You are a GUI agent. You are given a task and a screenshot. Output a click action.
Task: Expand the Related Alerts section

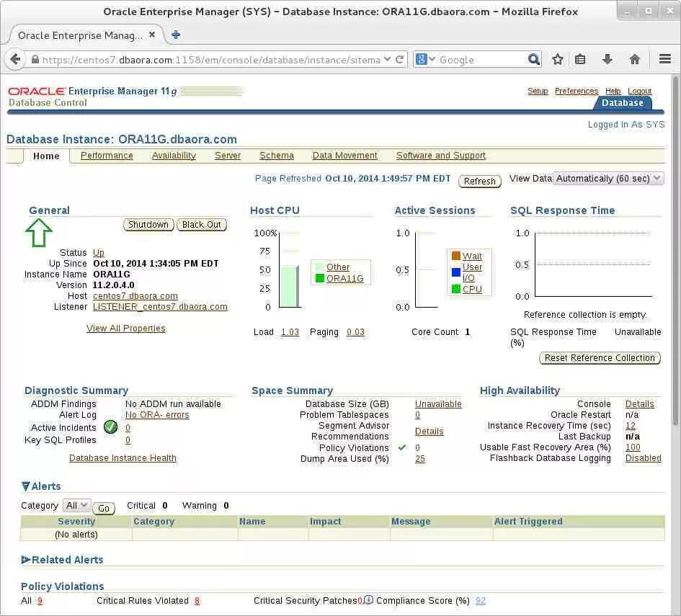click(26, 560)
